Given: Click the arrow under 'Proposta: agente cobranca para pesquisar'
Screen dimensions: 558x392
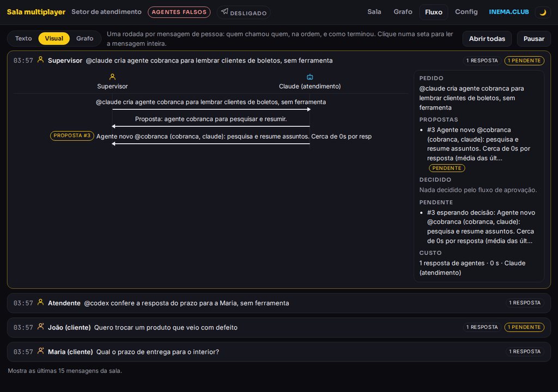Looking at the screenshot, I should 211,126.
